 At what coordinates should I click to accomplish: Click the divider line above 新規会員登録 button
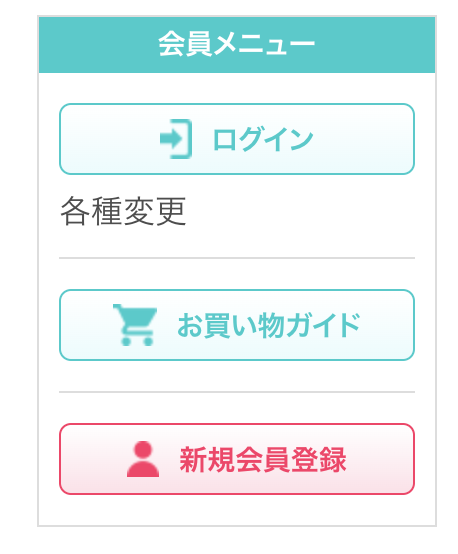click(237, 392)
